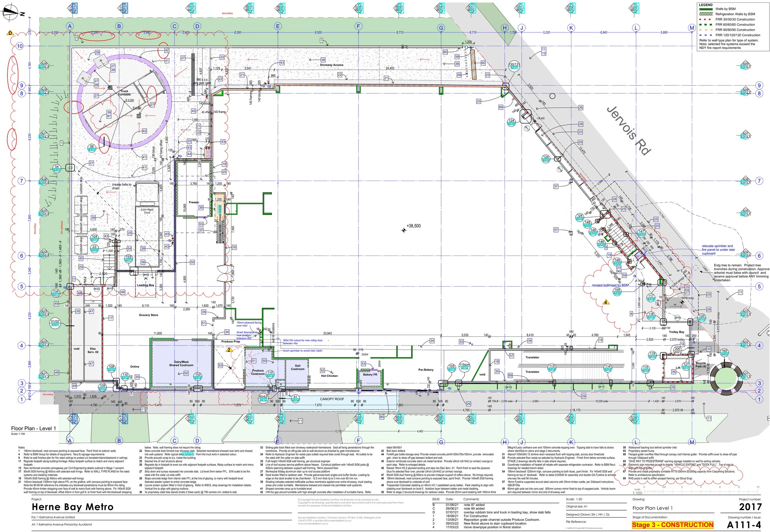Click the green Walls by BSM legend swatch
The height and width of the screenshot is (532, 770).
pyautogui.click(x=706, y=9)
